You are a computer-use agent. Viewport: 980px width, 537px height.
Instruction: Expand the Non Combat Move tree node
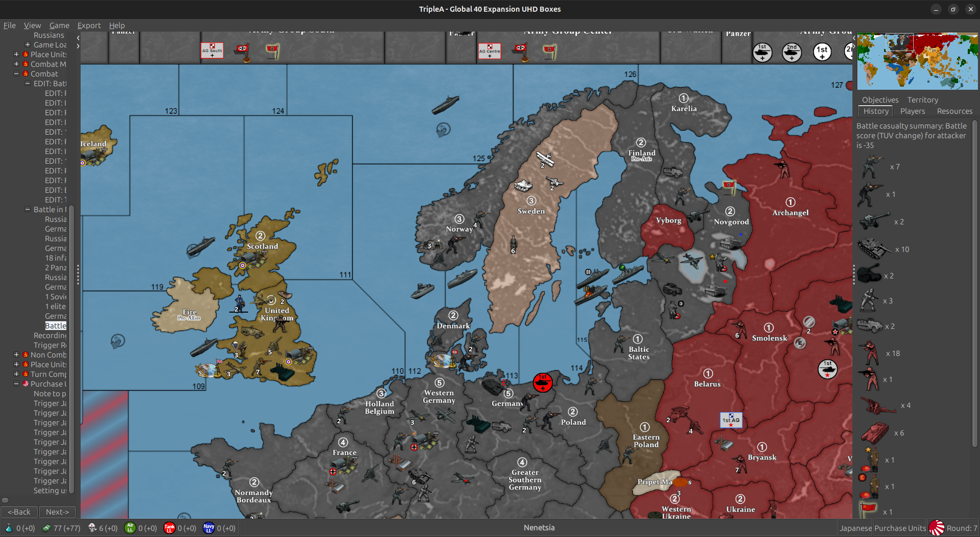coord(16,354)
